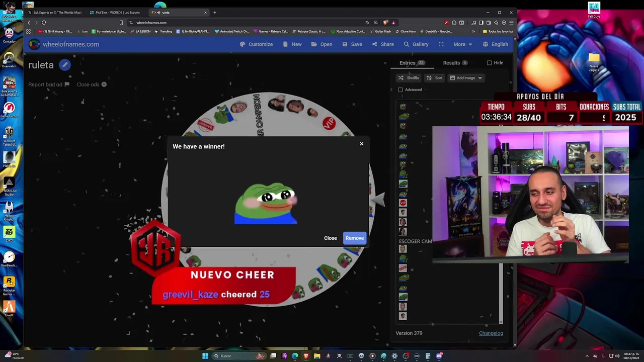
Task: Switch to the Entries tab
Action: [x=412, y=63]
